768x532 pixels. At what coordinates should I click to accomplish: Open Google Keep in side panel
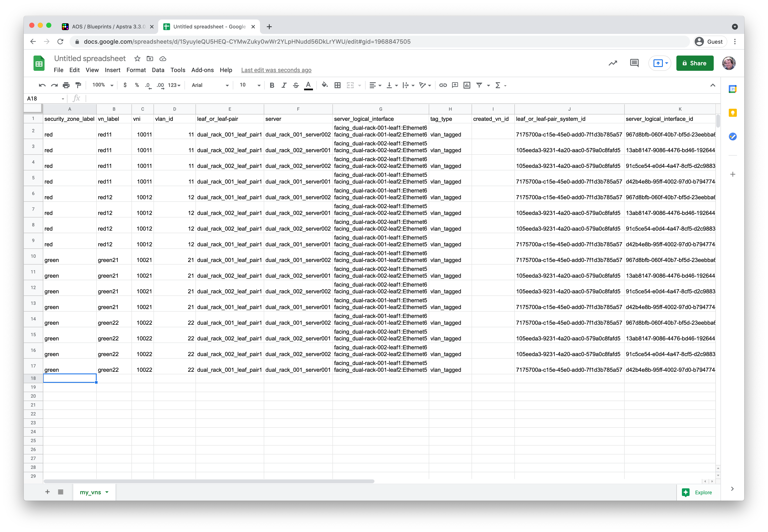(x=733, y=113)
